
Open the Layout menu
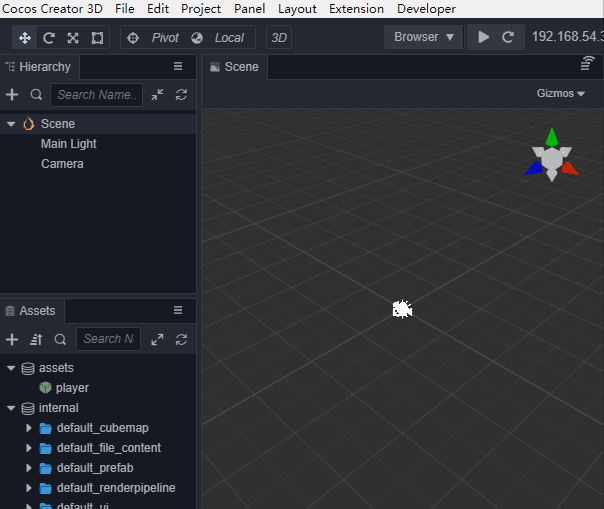(x=297, y=8)
